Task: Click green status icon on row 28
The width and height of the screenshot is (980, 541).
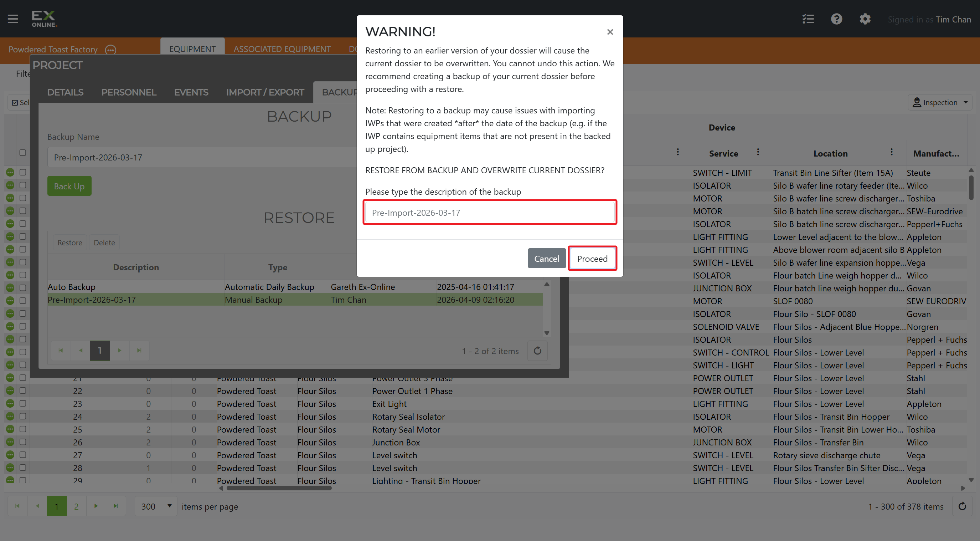Action: click(x=10, y=468)
